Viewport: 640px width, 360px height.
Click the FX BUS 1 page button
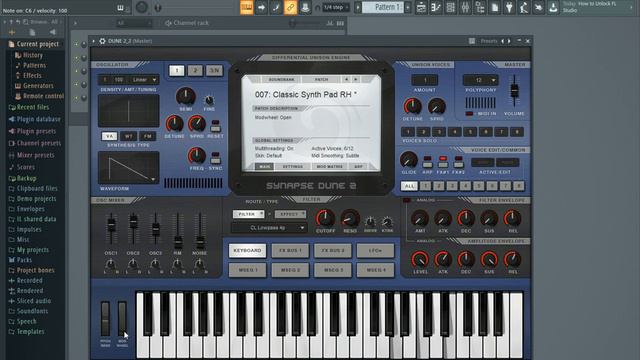[x=290, y=250]
